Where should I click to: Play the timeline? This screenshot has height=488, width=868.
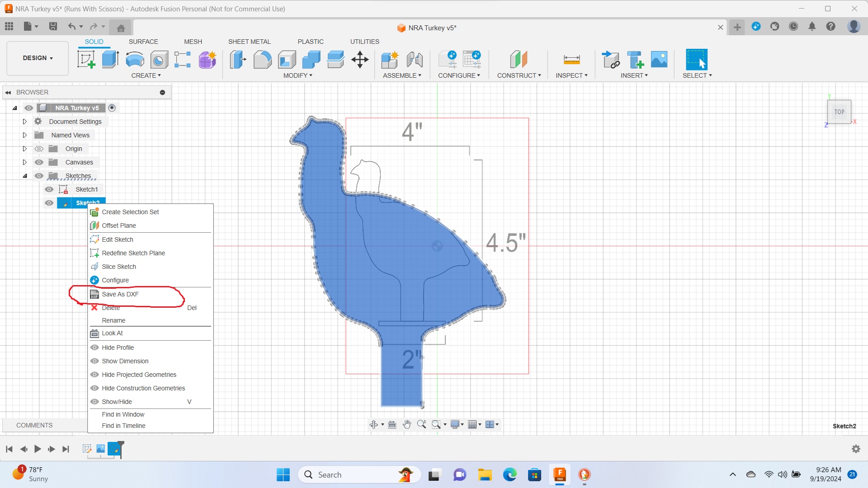[38, 449]
